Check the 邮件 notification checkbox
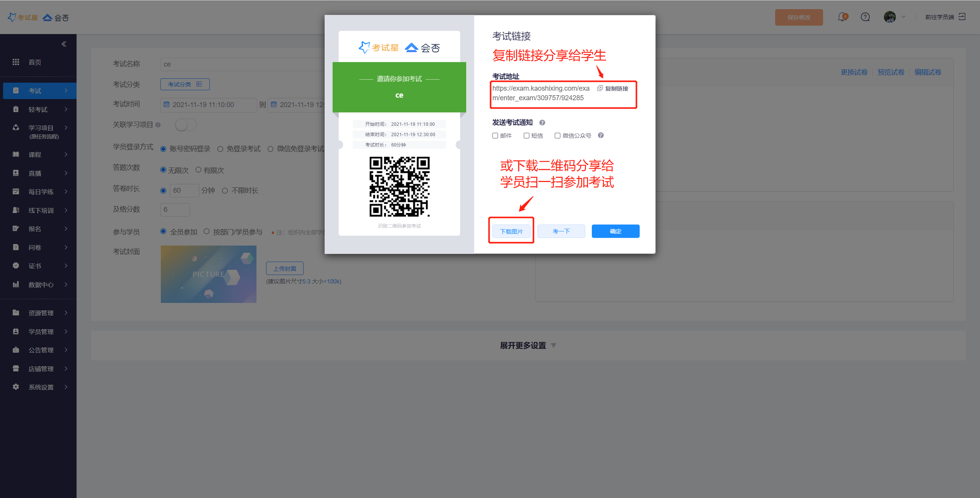980x498 pixels. pos(495,136)
